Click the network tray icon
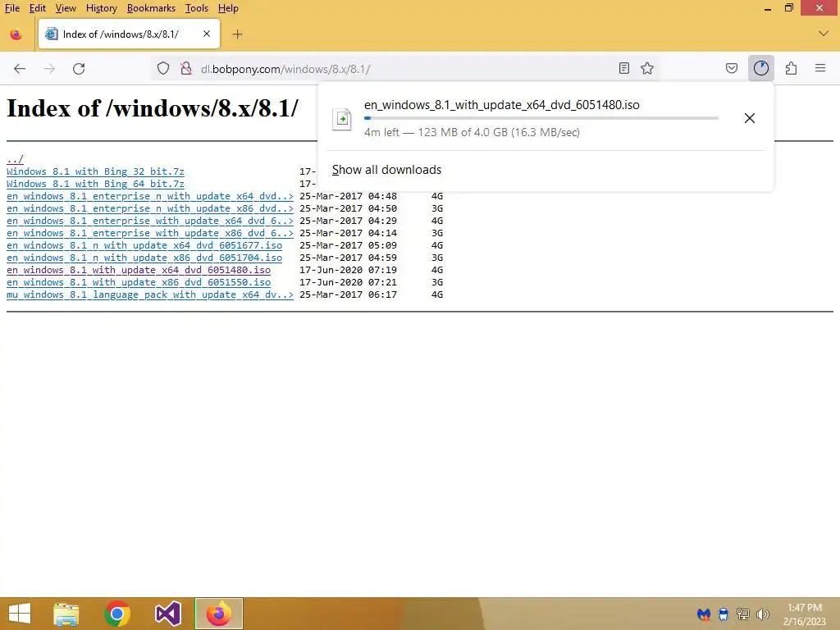 pos(743,614)
